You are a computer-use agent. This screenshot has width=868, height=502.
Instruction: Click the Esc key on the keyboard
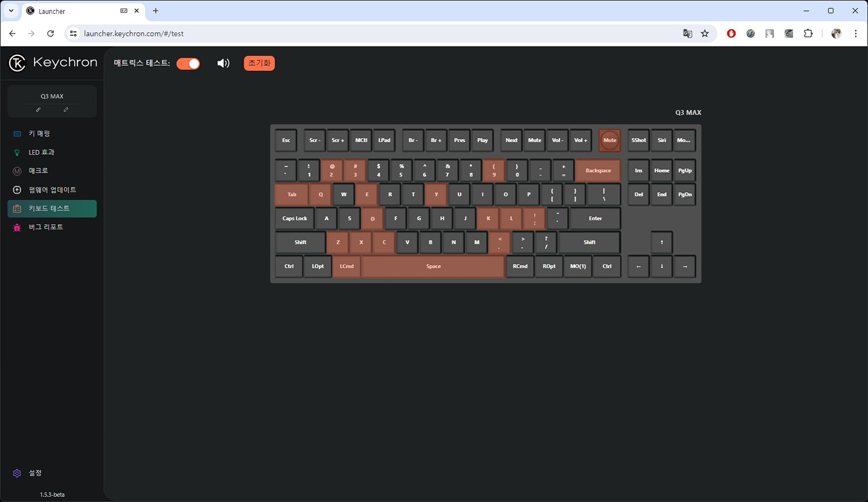click(286, 141)
